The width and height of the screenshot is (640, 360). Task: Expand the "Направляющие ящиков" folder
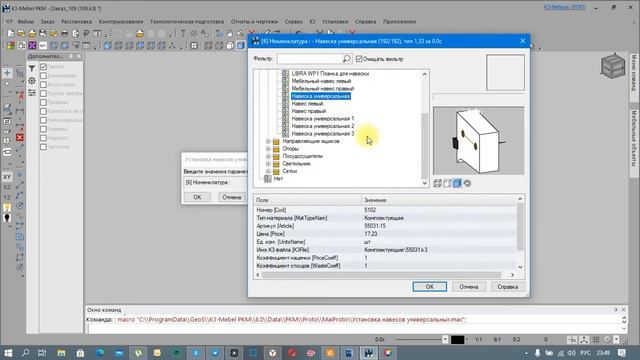coord(268,141)
